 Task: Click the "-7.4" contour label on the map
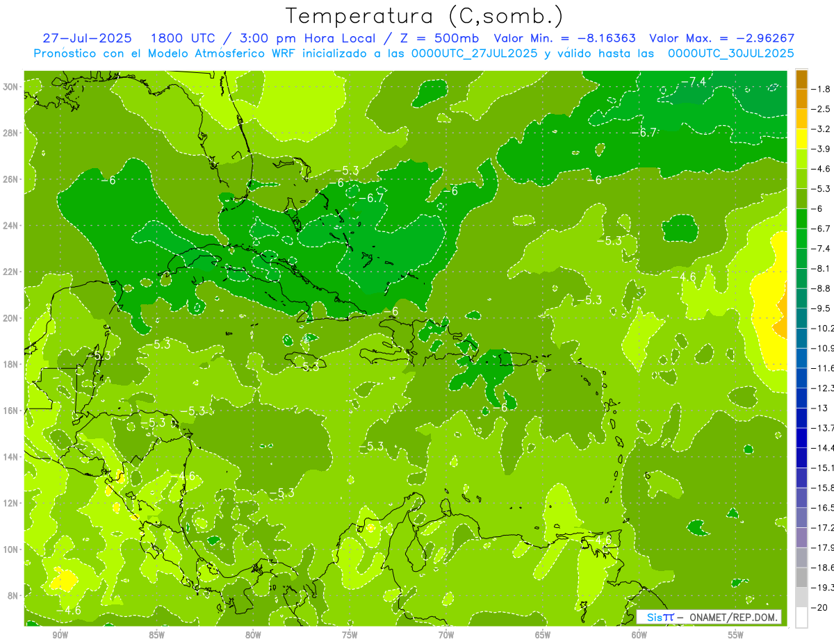pos(693,82)
